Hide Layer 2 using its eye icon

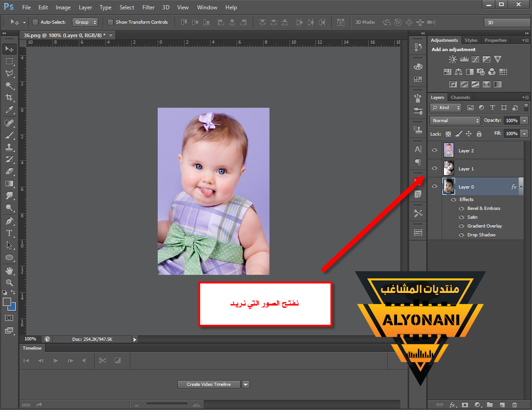coord(435,150)
